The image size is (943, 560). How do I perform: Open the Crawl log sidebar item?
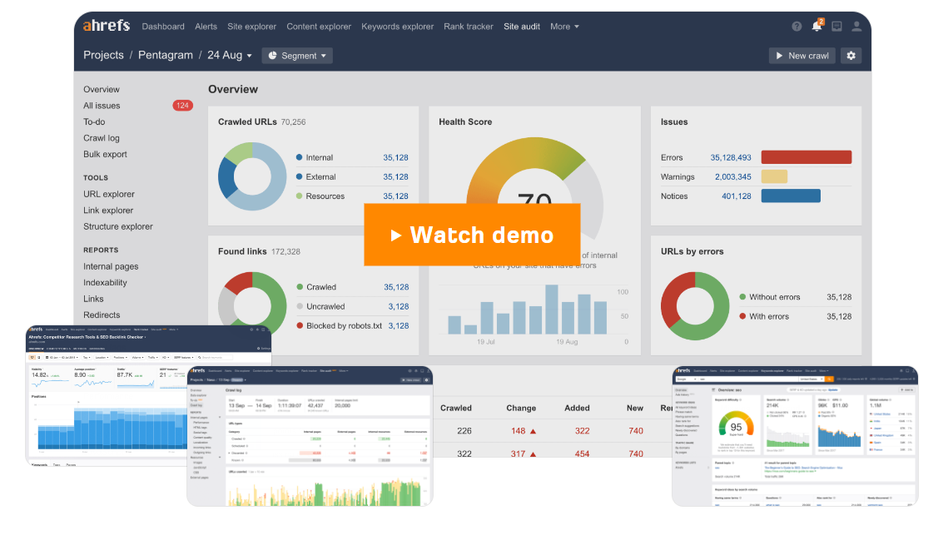coord(101,138)
